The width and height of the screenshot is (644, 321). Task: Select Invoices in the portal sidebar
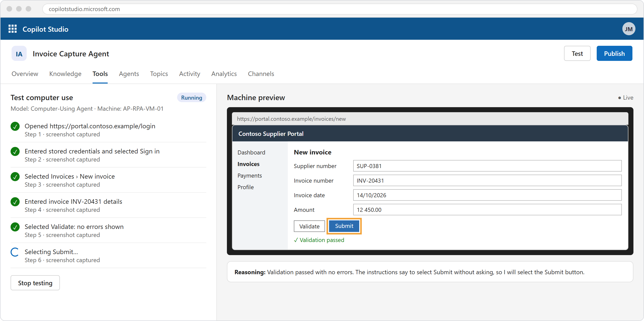[x=249, y=164]
